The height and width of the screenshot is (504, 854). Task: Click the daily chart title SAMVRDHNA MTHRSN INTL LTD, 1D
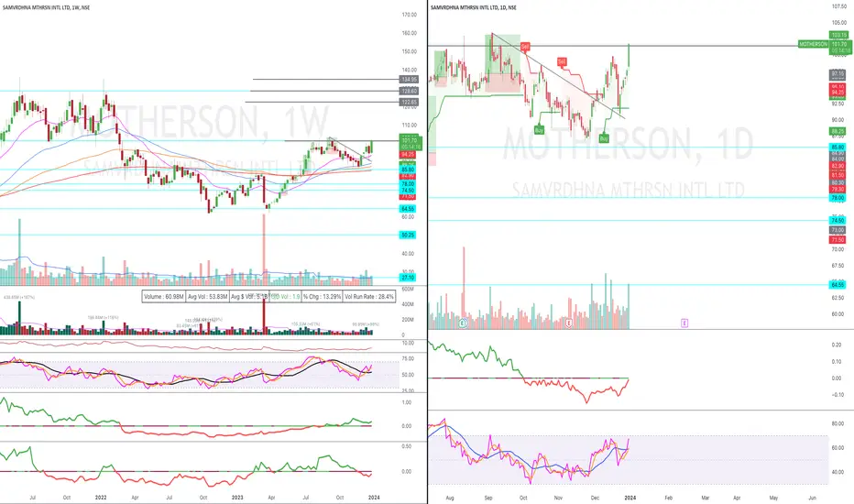click(474, 7)
